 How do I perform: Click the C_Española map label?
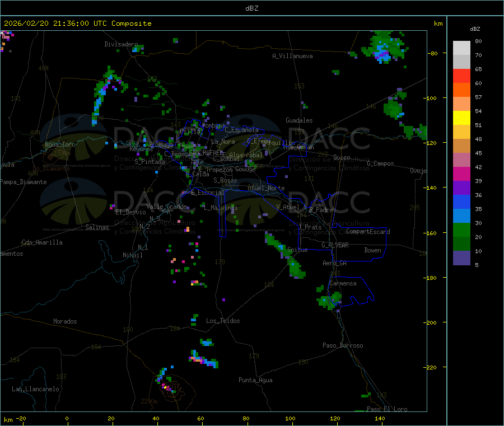(241, 130)
